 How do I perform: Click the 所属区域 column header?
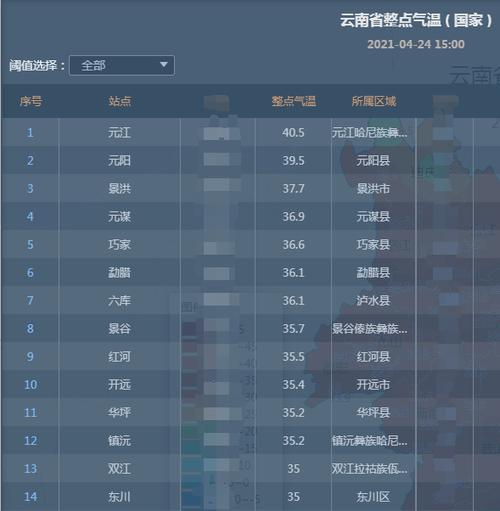374,101
